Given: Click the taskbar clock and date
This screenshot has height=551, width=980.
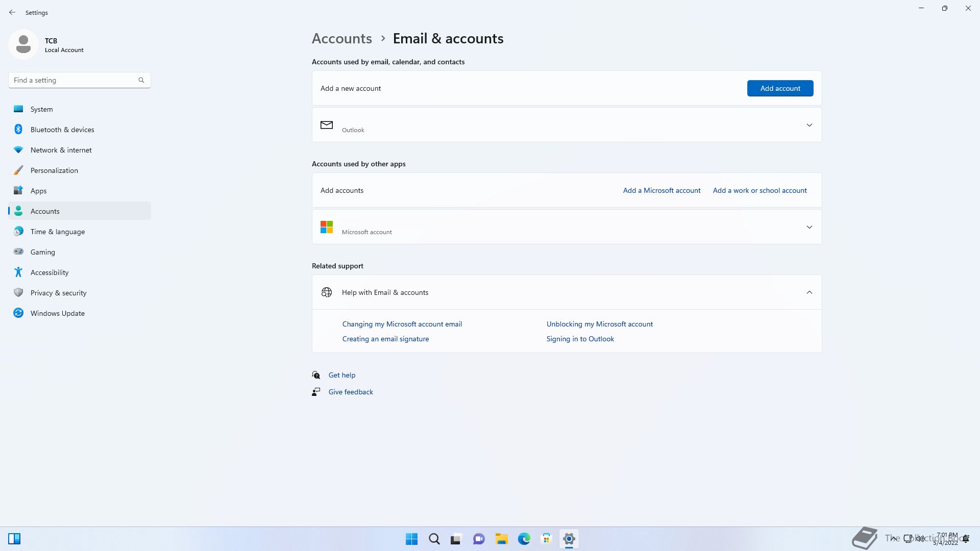Looking at the screenshot, I should pyautogui.click(x=945, y=539).
